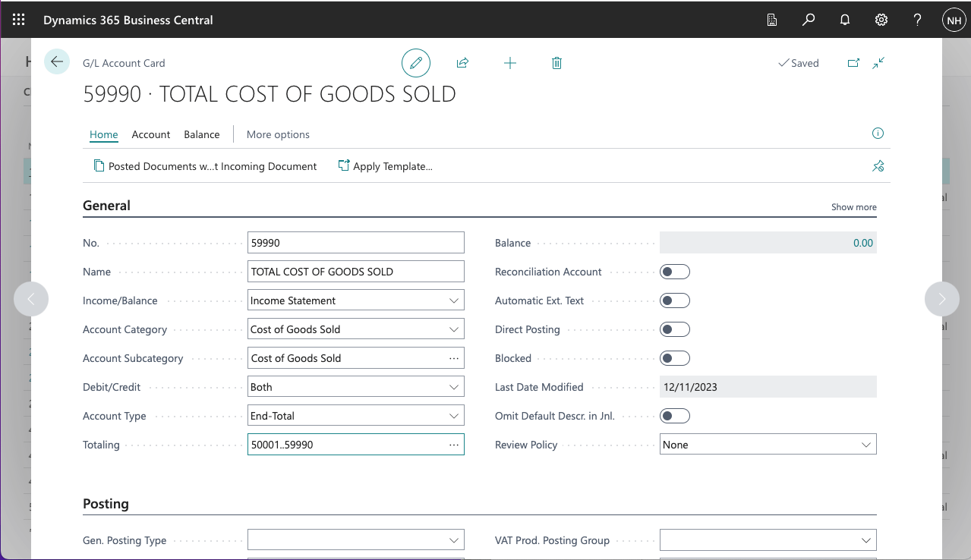The width and height of the screenshot is (971, 560).
Task: Open the Account menu tab
Action: point(150,134)
